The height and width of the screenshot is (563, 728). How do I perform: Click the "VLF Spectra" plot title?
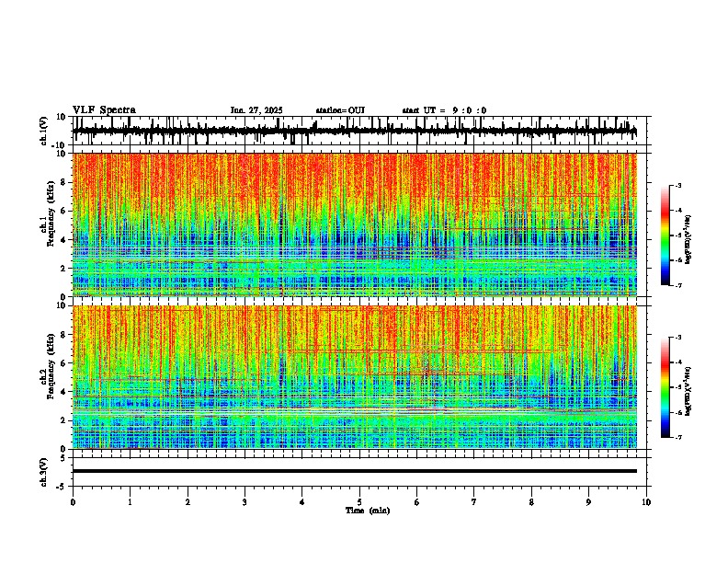pyautogui.click(x=104, y=110)
